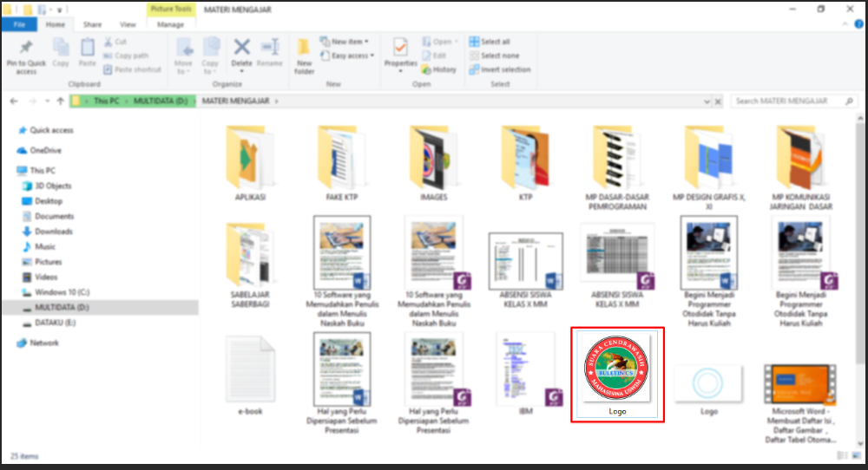Viewport: 868px width, 470px height.
Task: Select MP KOMUNIKASI JARINGAN DASAR folder
Action: pos(800,168)
